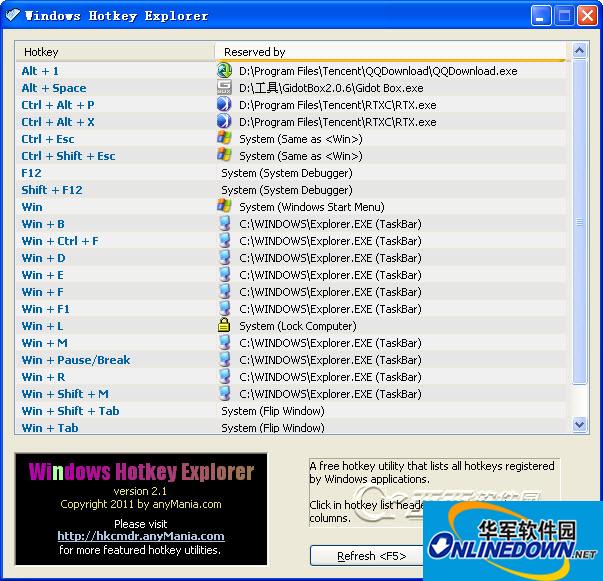Click the QQDownload.exe path text

(x=378, y=71)
